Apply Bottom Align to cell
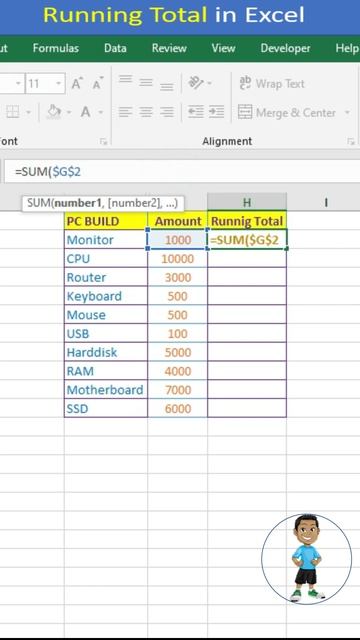The width and height of the screenshot is (360, 640). [167, 86]
